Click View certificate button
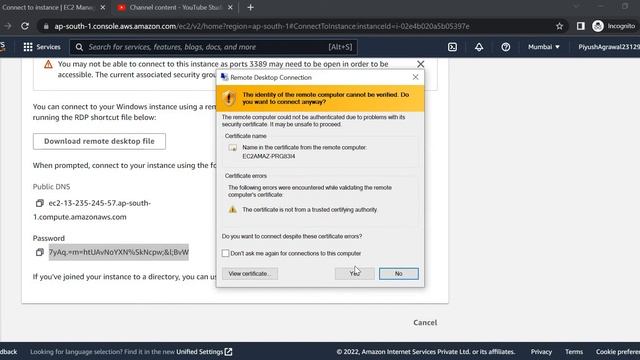 [250, 273]
